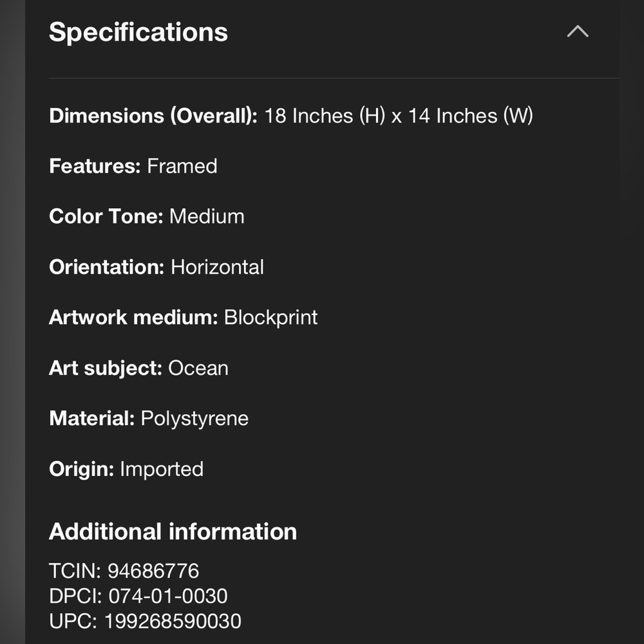Click the word Polystyrene

click(194, 419)
